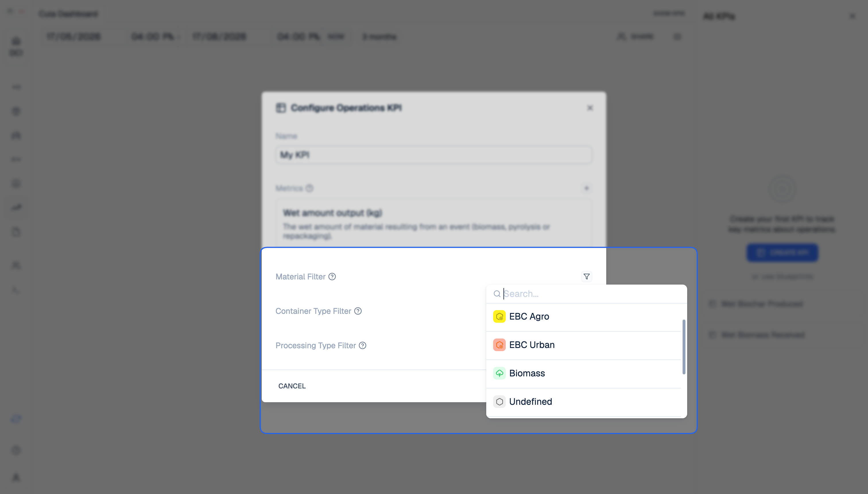Close the Configure Operations KPI dialog
The height and width of the screenshot is (494, 868).
click(590, 108)
